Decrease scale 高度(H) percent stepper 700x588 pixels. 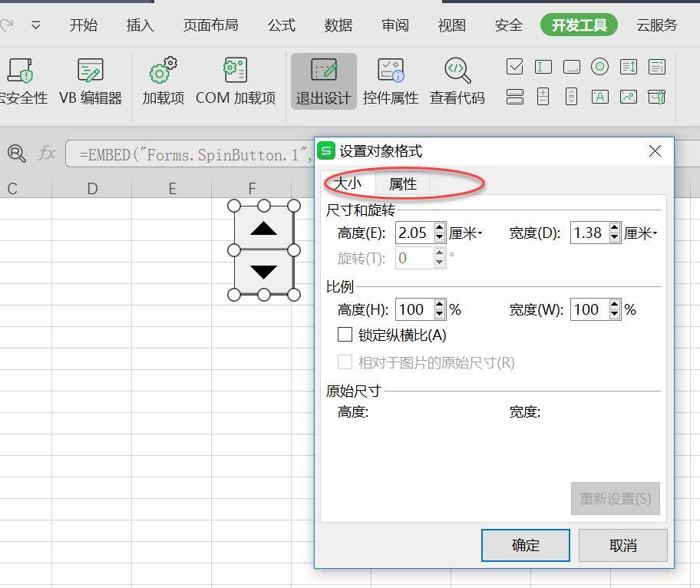pyautogui.click(x=440, y=314)
